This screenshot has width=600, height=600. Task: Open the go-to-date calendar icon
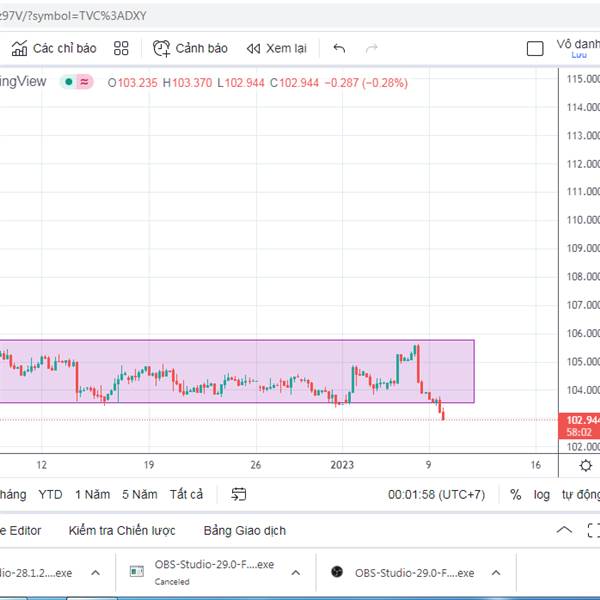(238, 494)
